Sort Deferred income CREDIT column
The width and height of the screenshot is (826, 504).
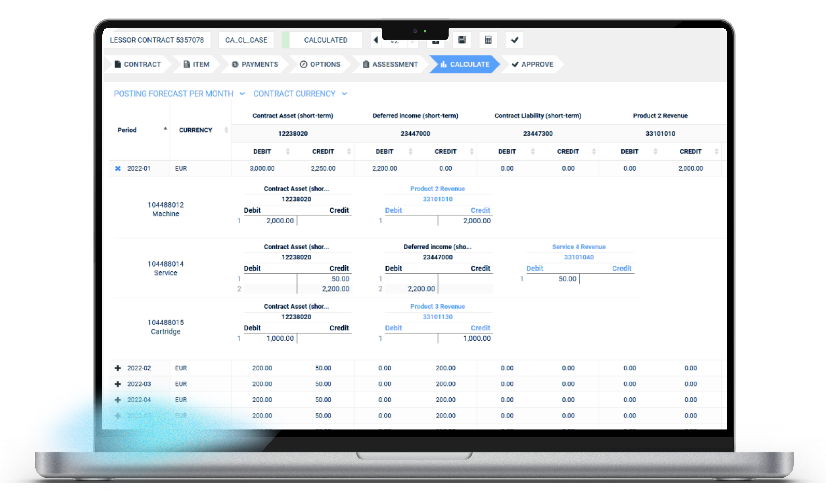coord(471,151)
